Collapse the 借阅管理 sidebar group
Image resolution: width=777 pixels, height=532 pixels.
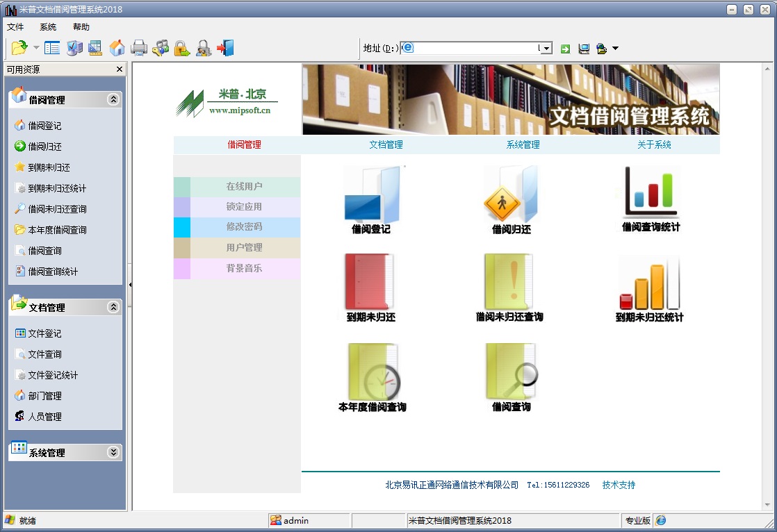pyautogui.click(x=113, y=99)
